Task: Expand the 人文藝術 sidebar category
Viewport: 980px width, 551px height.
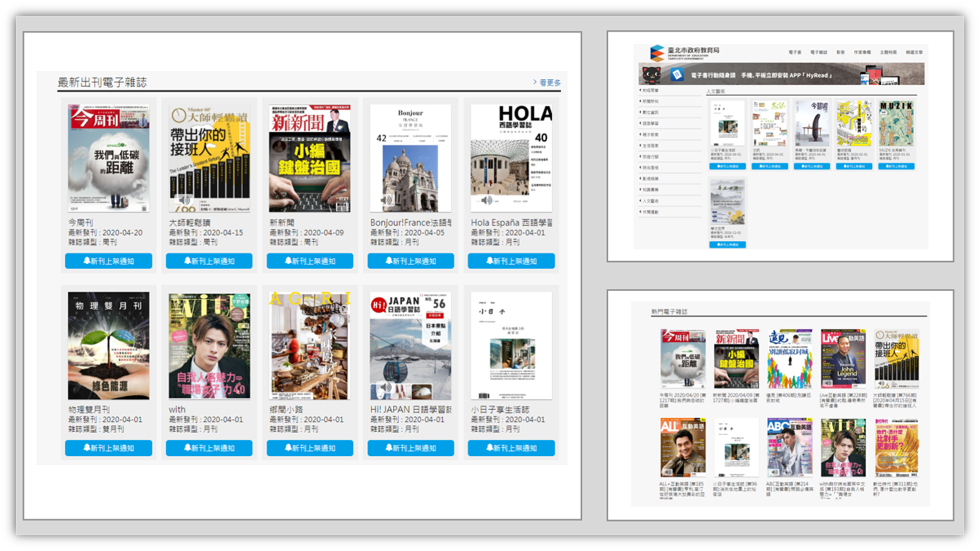Action: [650, 201]
